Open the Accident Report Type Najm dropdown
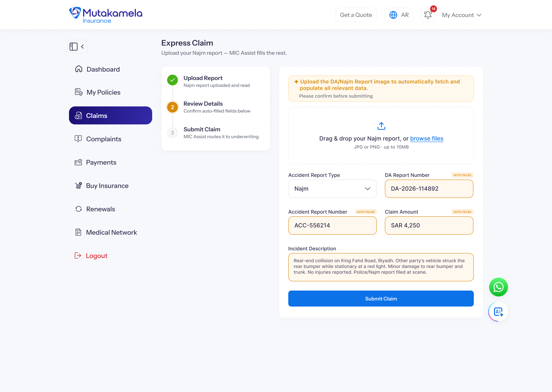The height and width of the screenshot is (392, 552). (x=332, y=189)
